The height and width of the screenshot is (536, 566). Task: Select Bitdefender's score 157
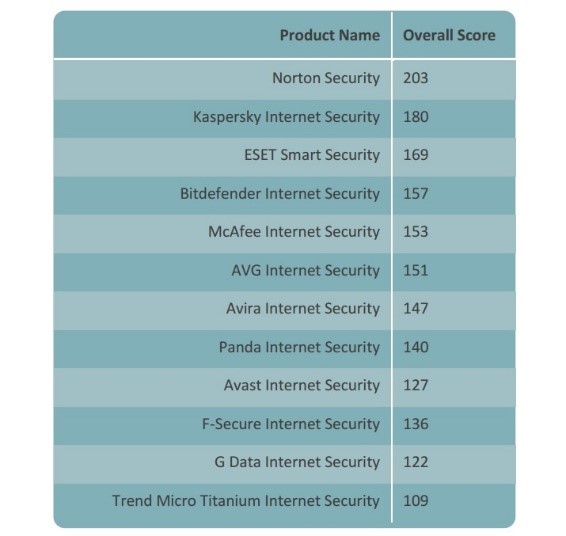click(x=415, y=194)
